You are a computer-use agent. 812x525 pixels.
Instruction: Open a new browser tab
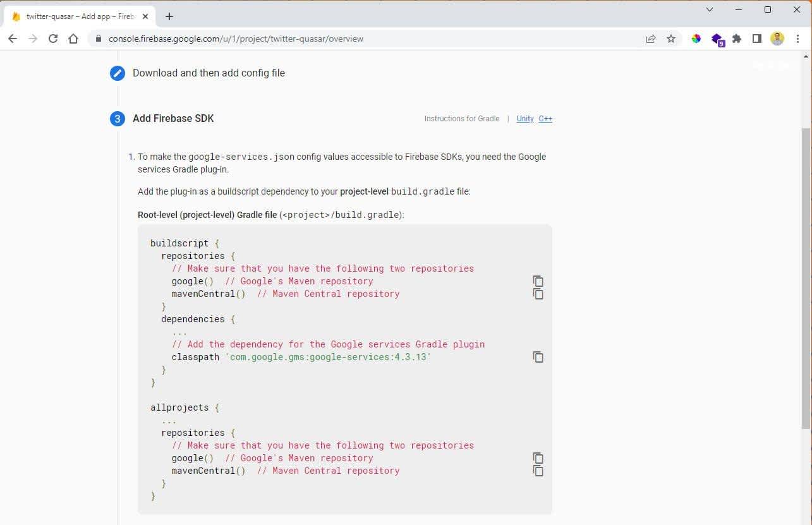point(169,16)
